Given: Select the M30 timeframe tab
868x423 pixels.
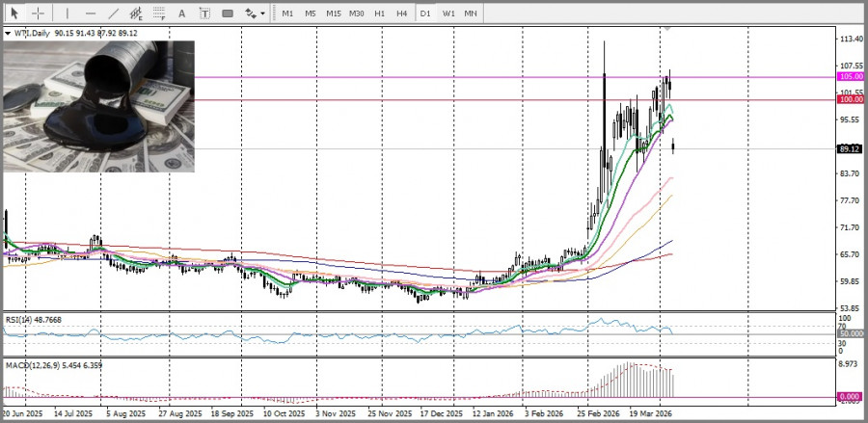Looking at the screenshot, I should 357,13.
